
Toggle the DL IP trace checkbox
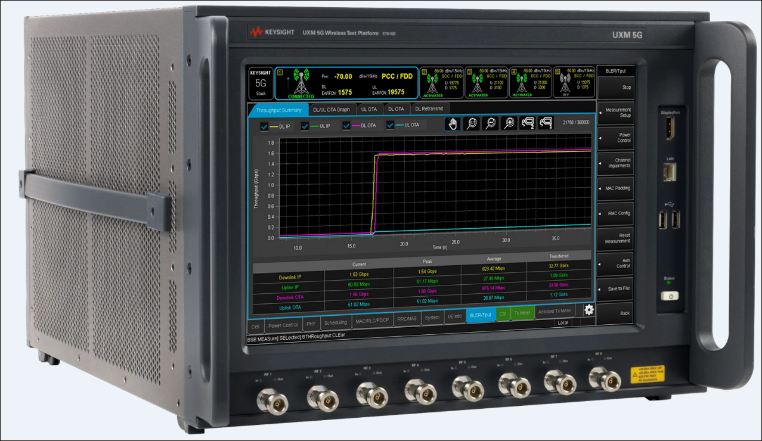pyautogui.click(x=264, y=126)
